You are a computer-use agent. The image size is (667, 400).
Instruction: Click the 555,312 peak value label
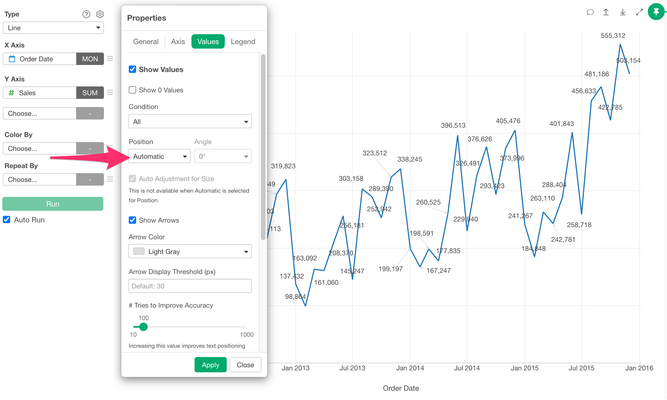613,35
